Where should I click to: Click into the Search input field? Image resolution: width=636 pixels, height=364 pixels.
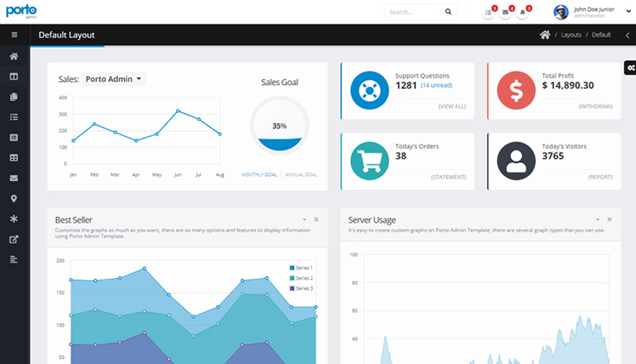tap(413, 12)
